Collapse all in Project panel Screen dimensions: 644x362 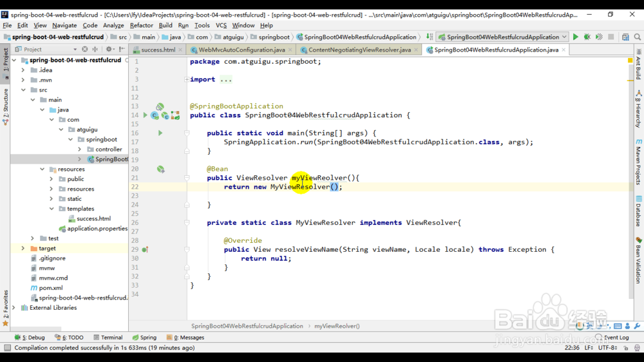[95, 49]
